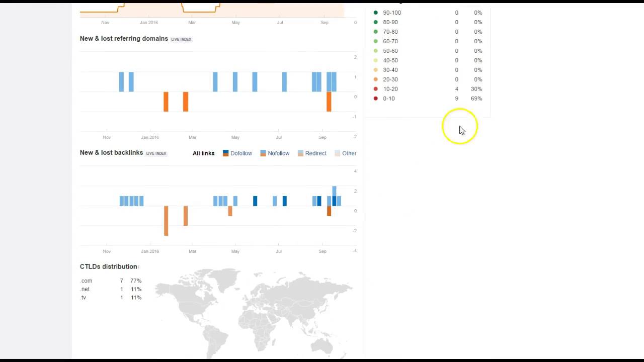This screenshot has width=644, height=362.
Task: Click the New & lost referring domains heading
Action: tap(124, 39)
